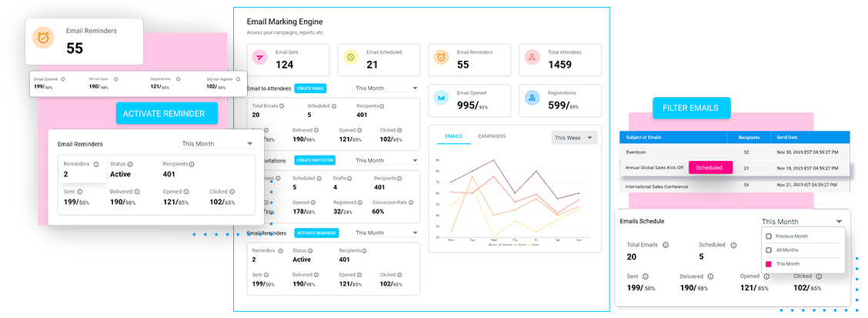868x318 pixels.
Task: Click the red Total Attendees person icon
Action: [532, 59]
